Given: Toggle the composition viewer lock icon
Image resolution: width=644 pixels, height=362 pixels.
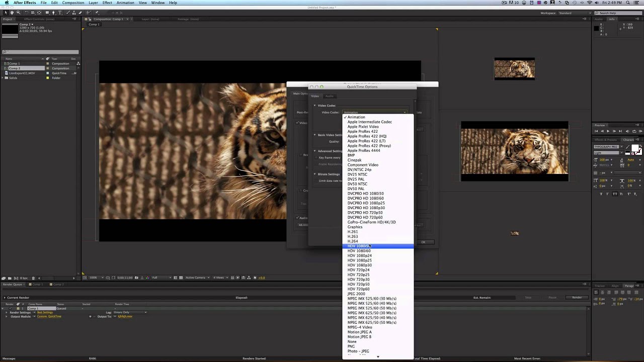Looking at the screenshot, I should pyautogui.click(x=90, y=19).
